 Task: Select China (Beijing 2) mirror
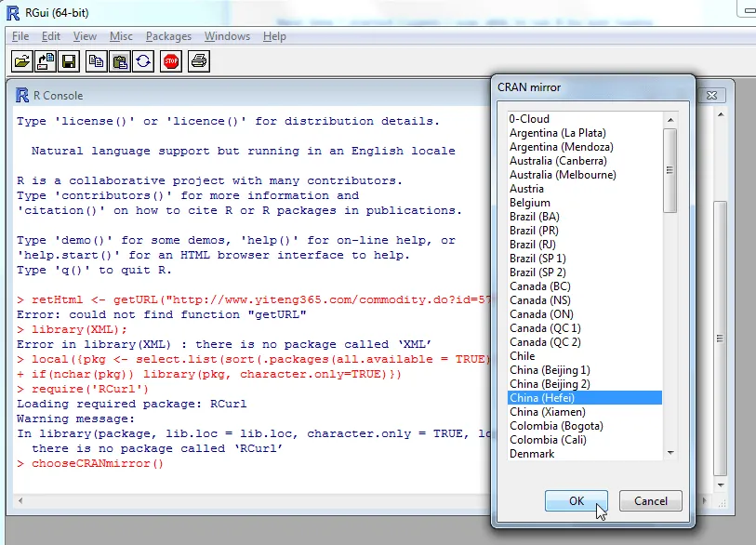click(585, 384)
